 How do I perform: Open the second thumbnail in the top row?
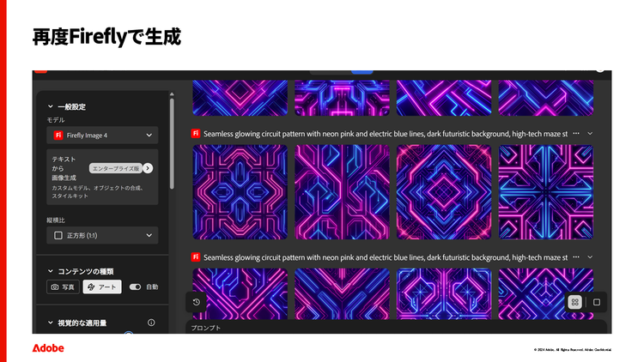pyautogui.click(x=342, y=98)
